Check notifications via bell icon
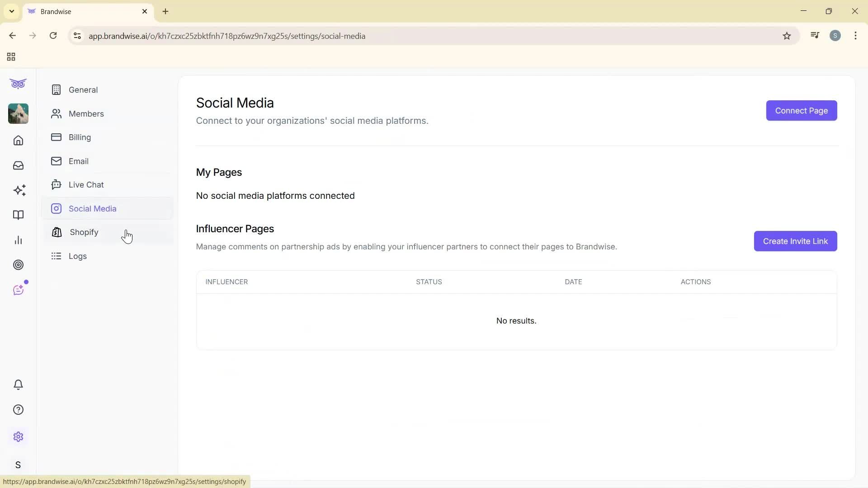Screen dimensions: 868x488 click(18, 385)
